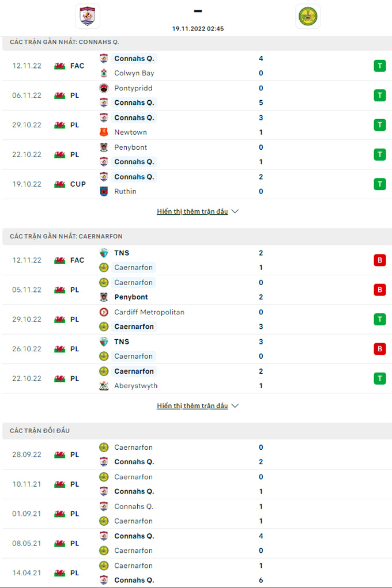
Task: Click Pontypridd team logo
Action: pyautogui.click(x=104, y=88)
